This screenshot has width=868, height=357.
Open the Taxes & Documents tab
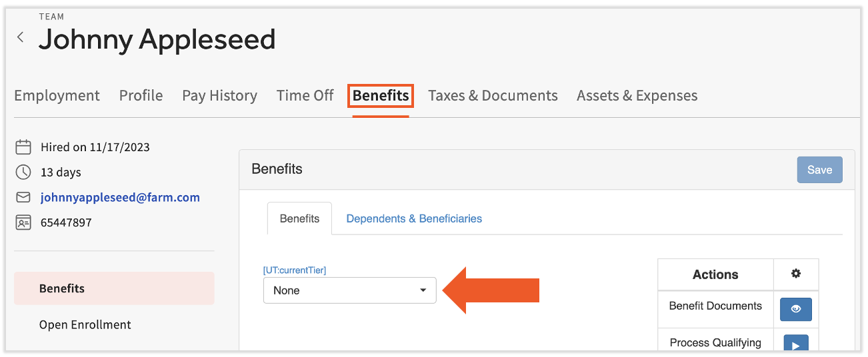point(493,96)
